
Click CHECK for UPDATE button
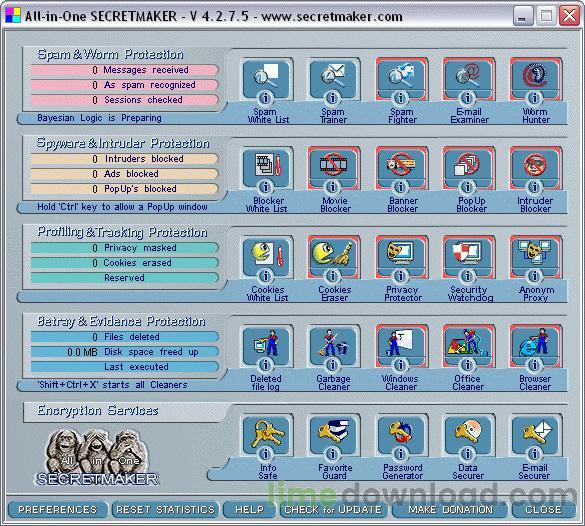coord(333,510)
